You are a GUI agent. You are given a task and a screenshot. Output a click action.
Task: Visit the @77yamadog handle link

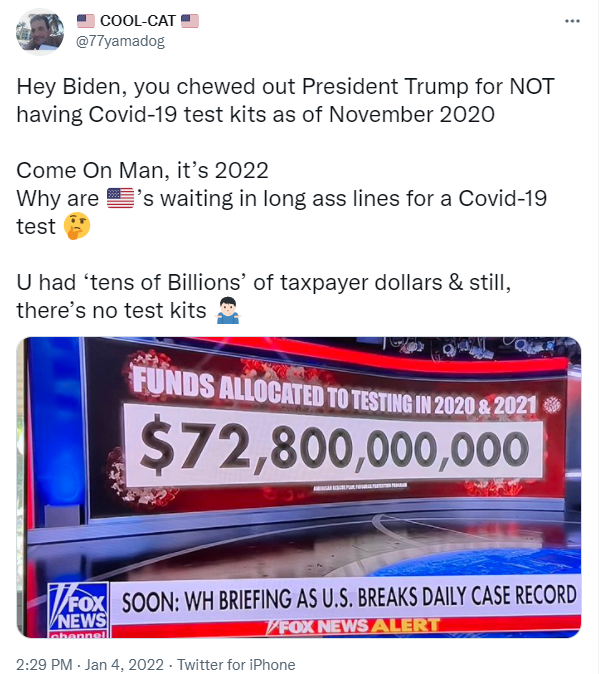pyautogui.click(x=120, y=41)
